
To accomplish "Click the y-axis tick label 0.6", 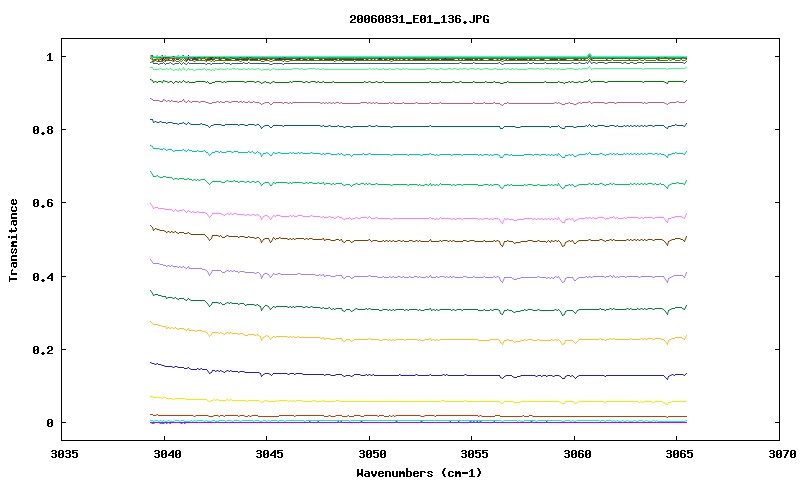I will coord(43,203).
